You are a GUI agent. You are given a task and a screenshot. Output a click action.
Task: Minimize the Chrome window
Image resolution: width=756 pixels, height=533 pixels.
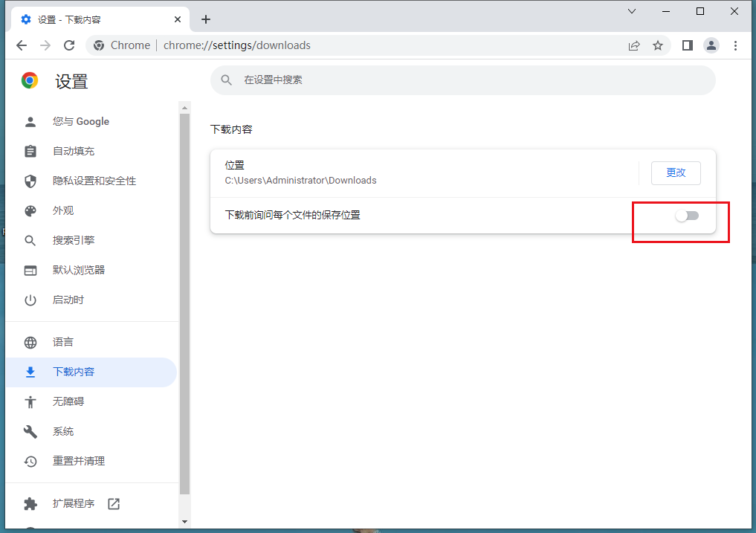[666, 11]
